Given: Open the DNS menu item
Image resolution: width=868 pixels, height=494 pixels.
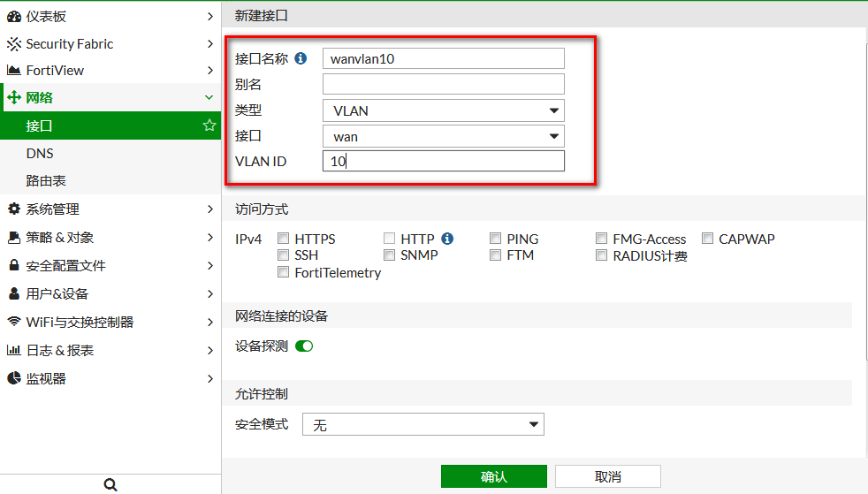Looking at the screenshot, I should click(40, 154).
